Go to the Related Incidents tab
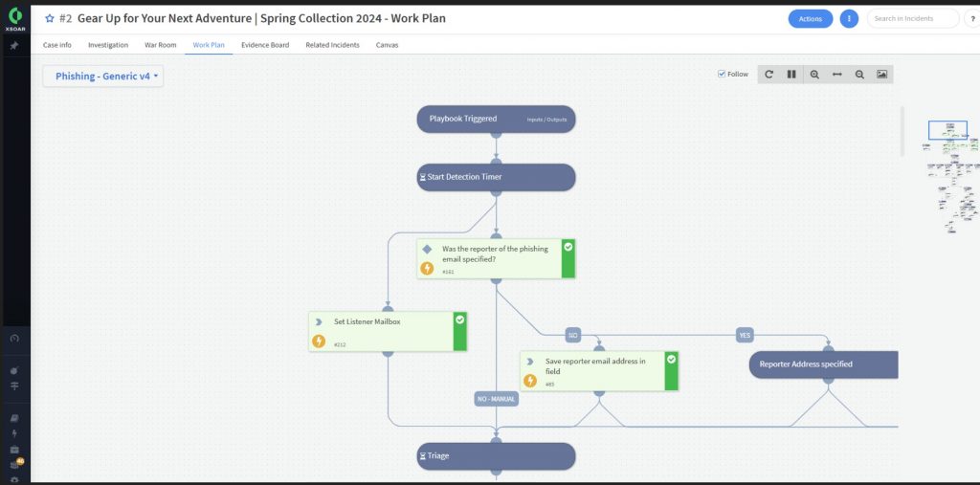Viewport: 980px width, 485px height. click(x=332, y=45)
